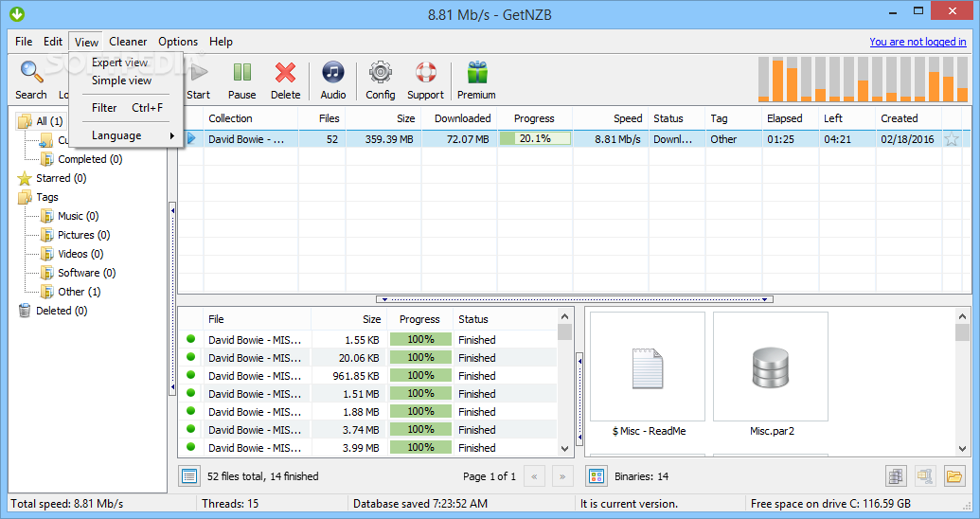Open the Other (1) tag
Screen dimensions: 980x519
tap(71, 292)
